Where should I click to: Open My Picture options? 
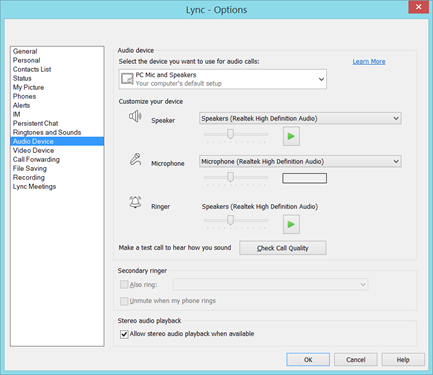click(57, 87)
